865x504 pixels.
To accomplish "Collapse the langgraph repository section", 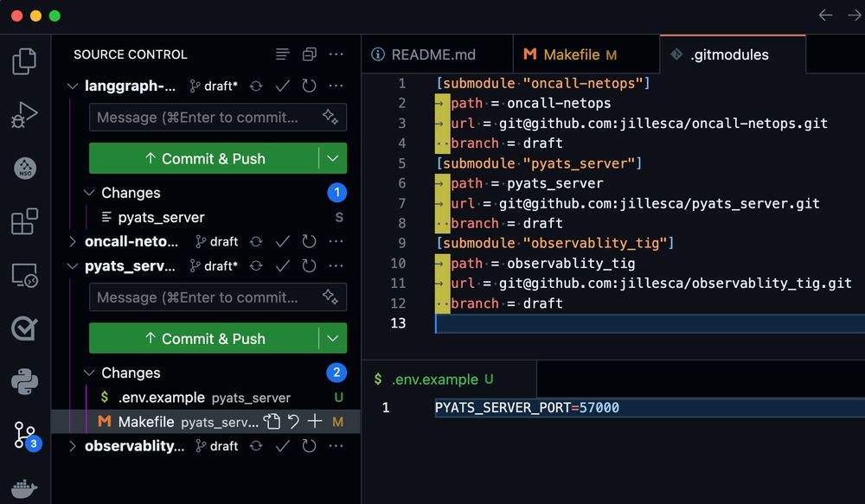I will (x=72, y=86).
